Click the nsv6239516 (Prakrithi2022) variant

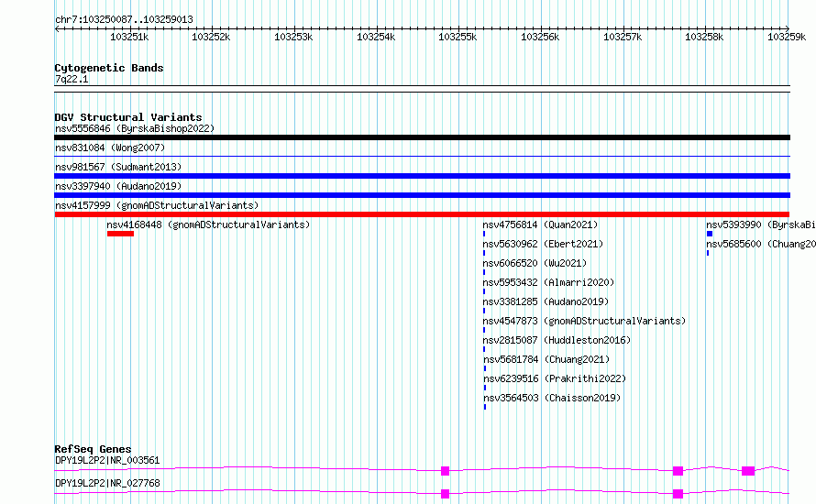(x=555, y=378)
